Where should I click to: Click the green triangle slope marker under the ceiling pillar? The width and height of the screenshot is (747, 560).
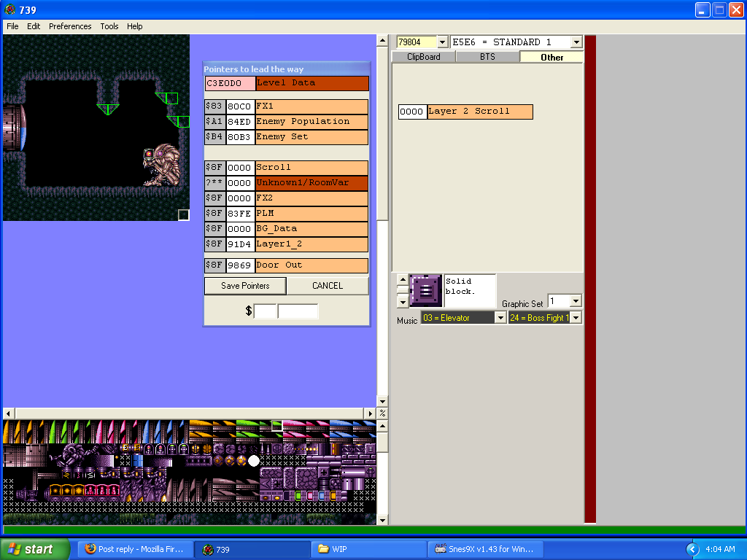pos(108,109)
